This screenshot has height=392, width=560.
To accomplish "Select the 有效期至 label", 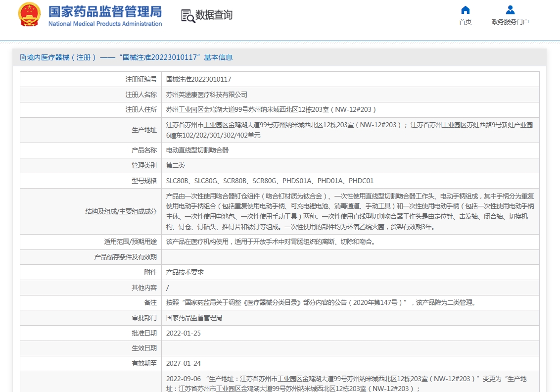I will pos(144,364).
